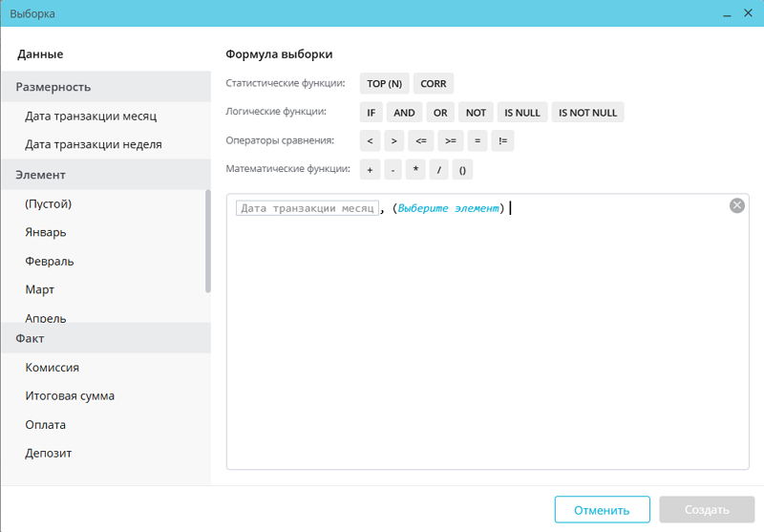Insert the CORR function

pyautogui.click(x=433, y=84)
